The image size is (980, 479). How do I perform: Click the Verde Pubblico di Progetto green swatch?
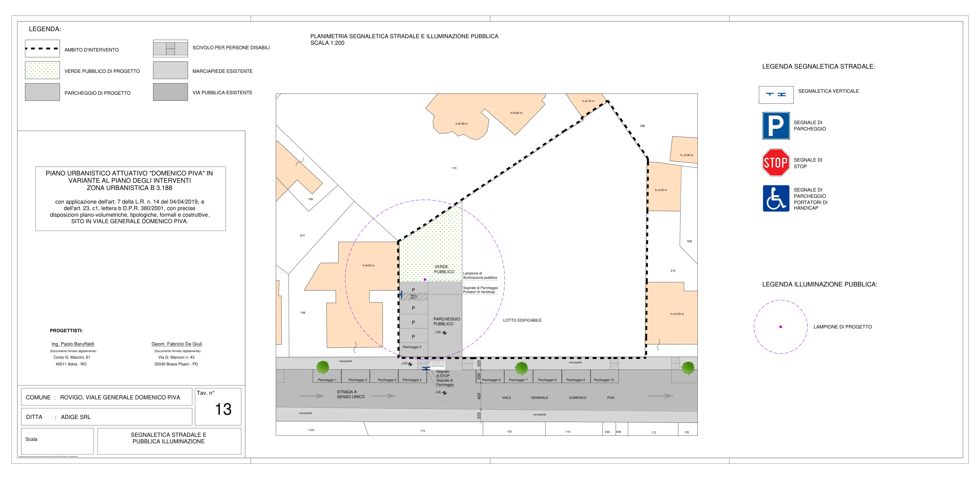pos(42,70)
